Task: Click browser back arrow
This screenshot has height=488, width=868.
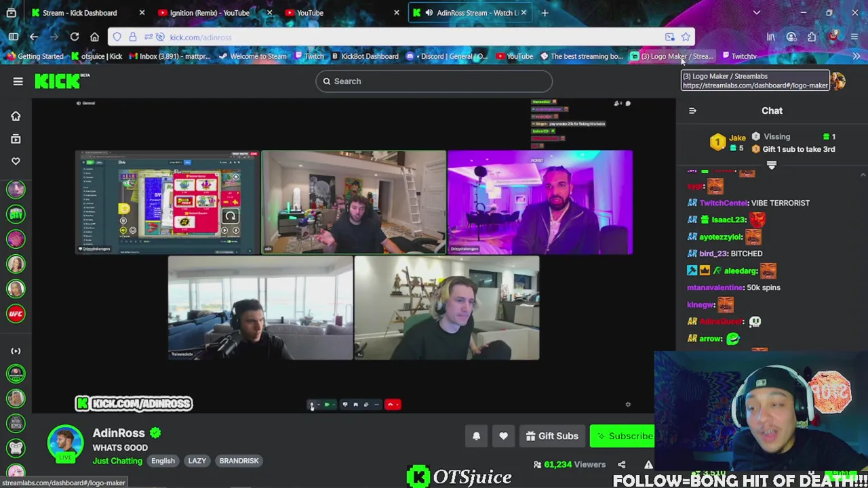Action: coord(34,37)
